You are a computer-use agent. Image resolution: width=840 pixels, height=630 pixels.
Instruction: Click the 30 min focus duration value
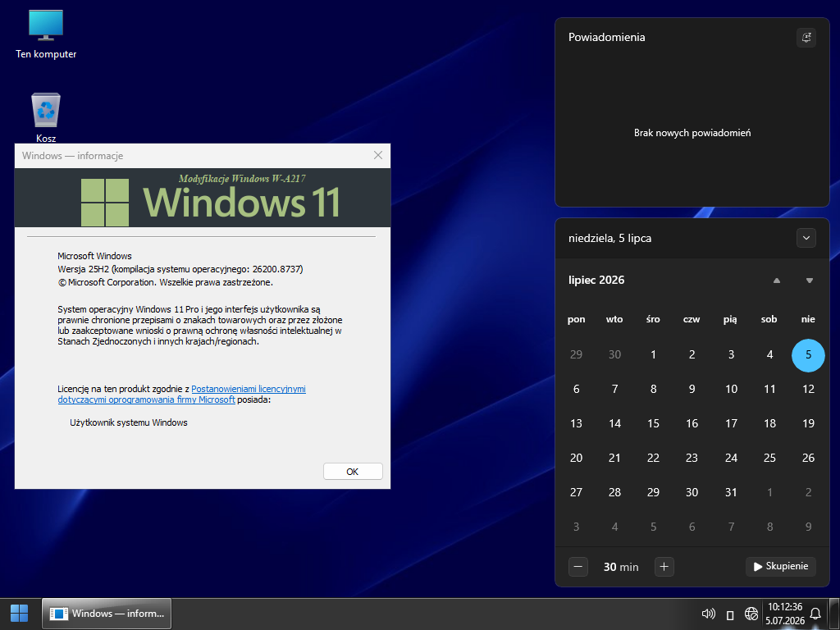click(x=621, y=567)
